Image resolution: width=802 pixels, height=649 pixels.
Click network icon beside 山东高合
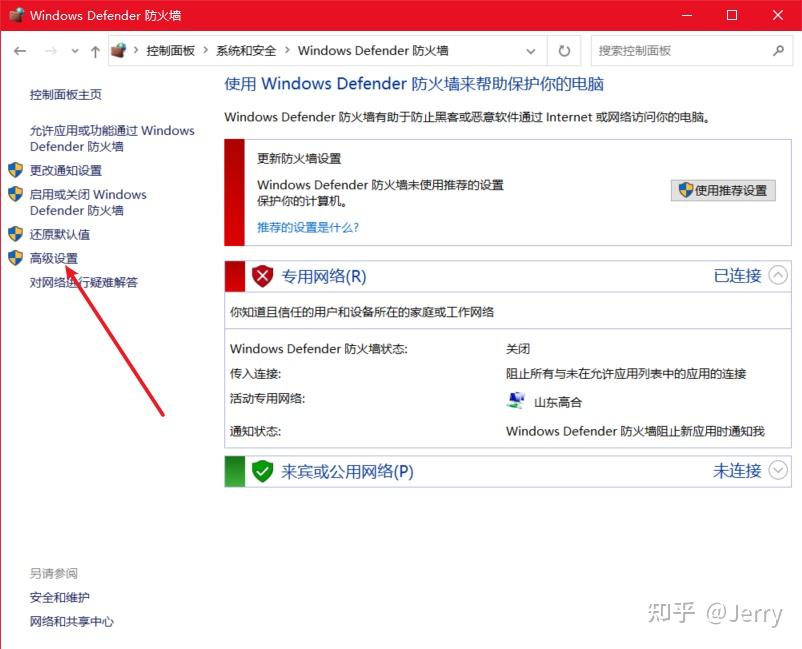[516, 400]
